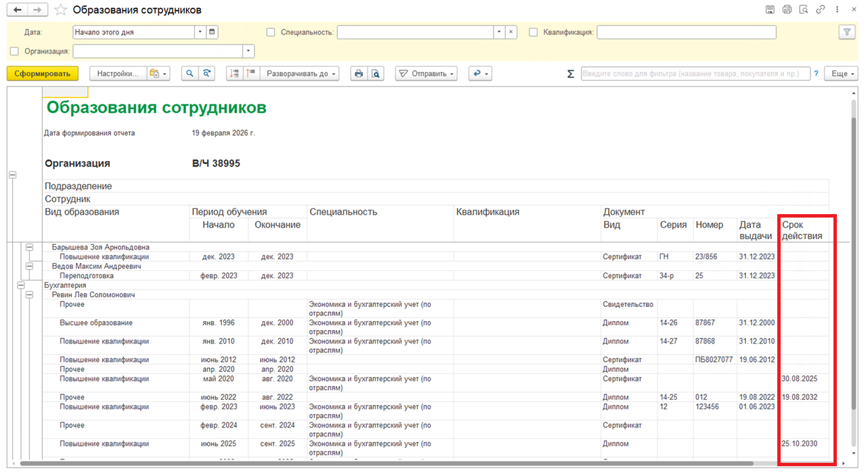This screenshot has height=473, width=868.
Task: Open the Разворачивать до dropdown
Action: click(x=300, y=74)
